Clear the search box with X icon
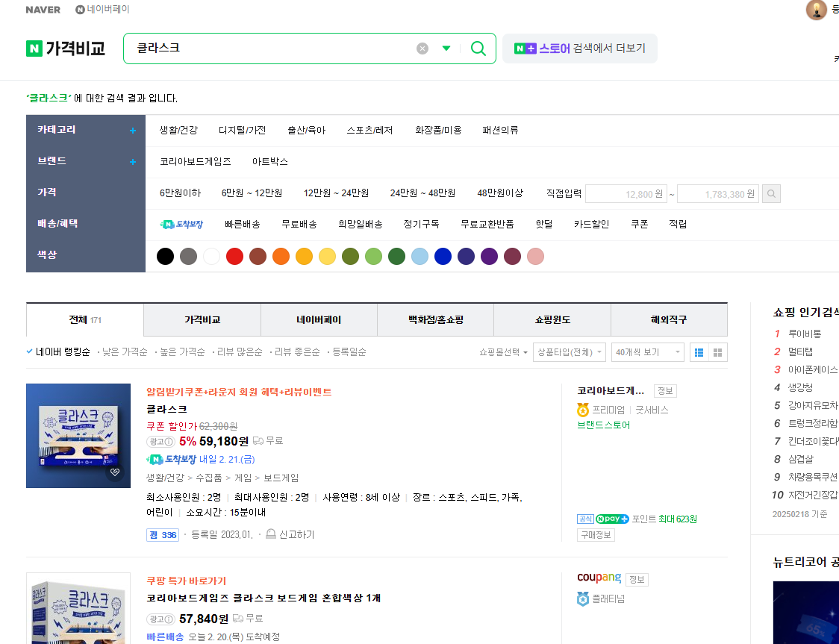 pyautogui.click(x=422, y=49)
